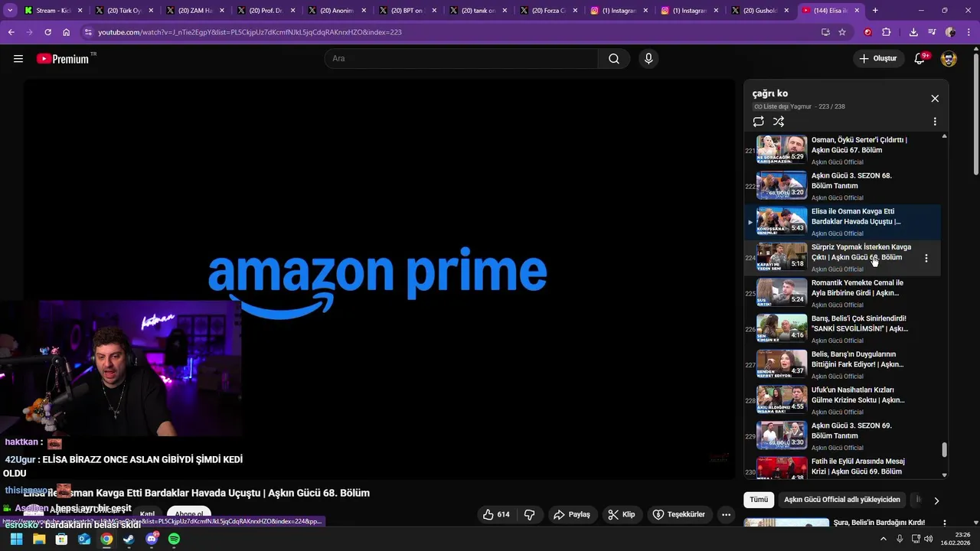980x551 pixels.
Task: Open the taskbar clock and date
Action: (955, 540)
